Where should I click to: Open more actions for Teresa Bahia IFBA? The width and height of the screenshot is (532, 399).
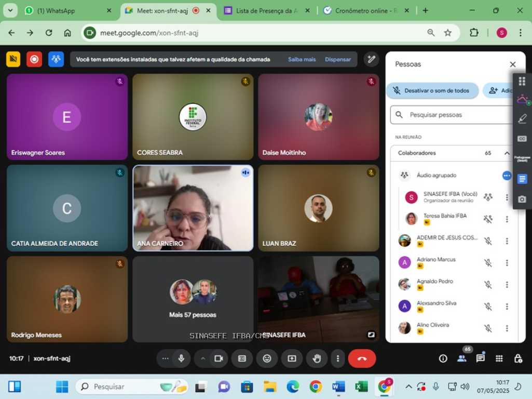pos(507,219)
